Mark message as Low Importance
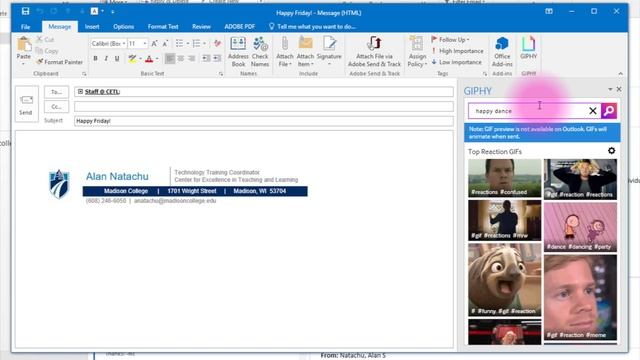Image resolution: width=640 pixels, height=360 pixels. (456, 62)
